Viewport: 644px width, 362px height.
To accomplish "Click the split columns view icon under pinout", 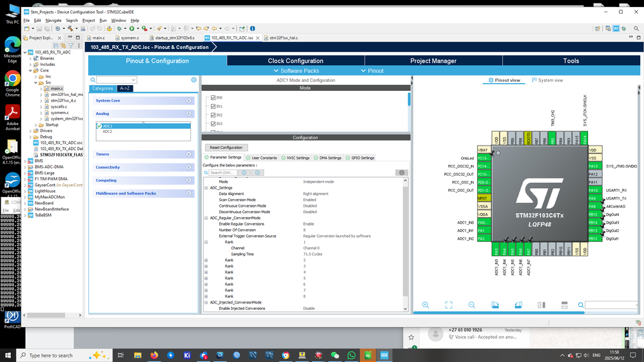I will tap(542, 305).
